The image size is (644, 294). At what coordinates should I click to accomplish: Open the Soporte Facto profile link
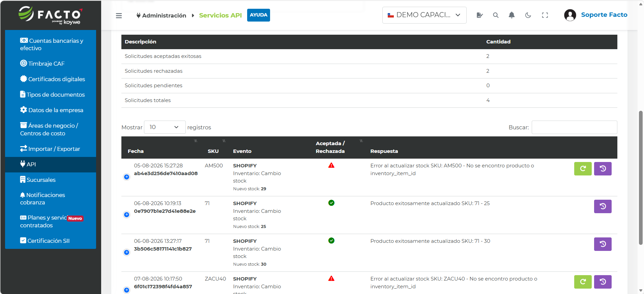point(604,15)
